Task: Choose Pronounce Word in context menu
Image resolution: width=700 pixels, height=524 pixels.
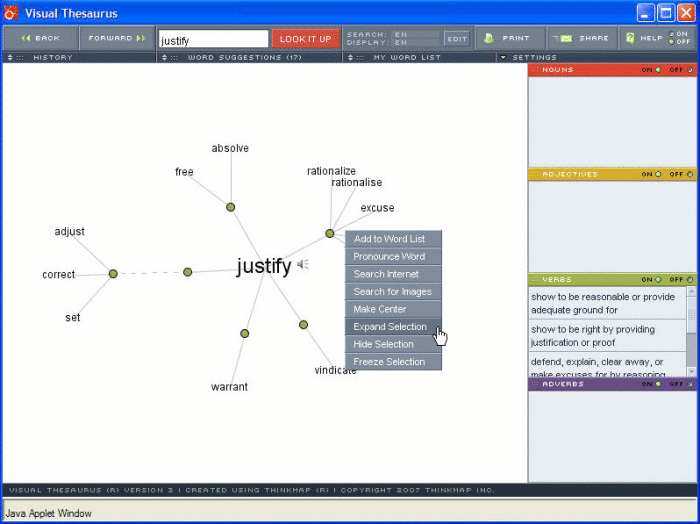Action: 393,257
